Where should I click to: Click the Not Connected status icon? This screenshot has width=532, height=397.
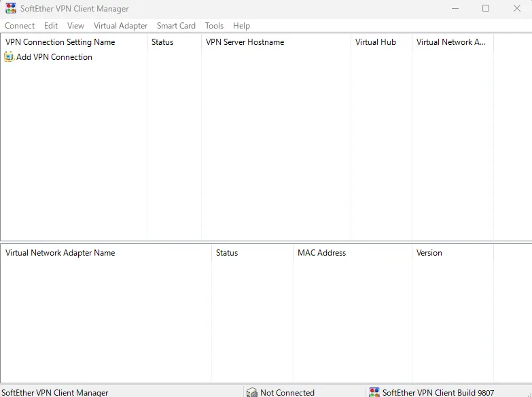252,392
